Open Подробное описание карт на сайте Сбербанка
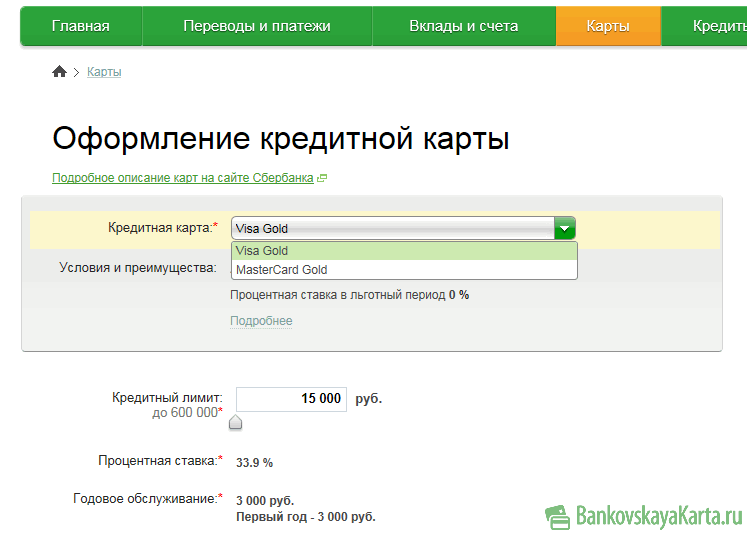The image size is (747, 535). (x=183, y=178)
